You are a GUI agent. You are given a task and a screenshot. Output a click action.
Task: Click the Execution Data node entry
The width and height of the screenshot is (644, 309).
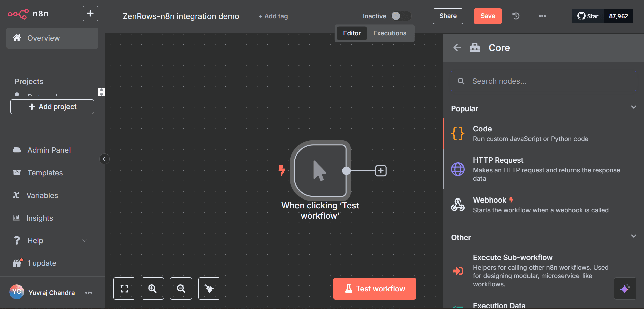499,305
